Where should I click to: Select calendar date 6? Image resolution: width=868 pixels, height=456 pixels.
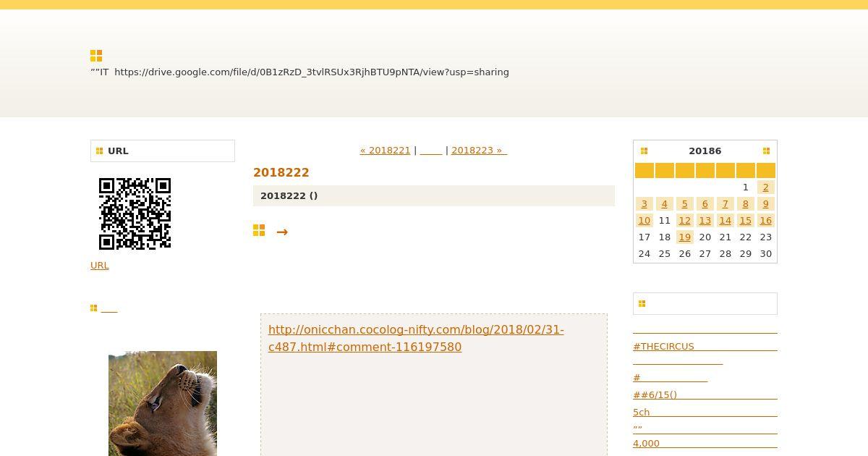click(705, 204)
